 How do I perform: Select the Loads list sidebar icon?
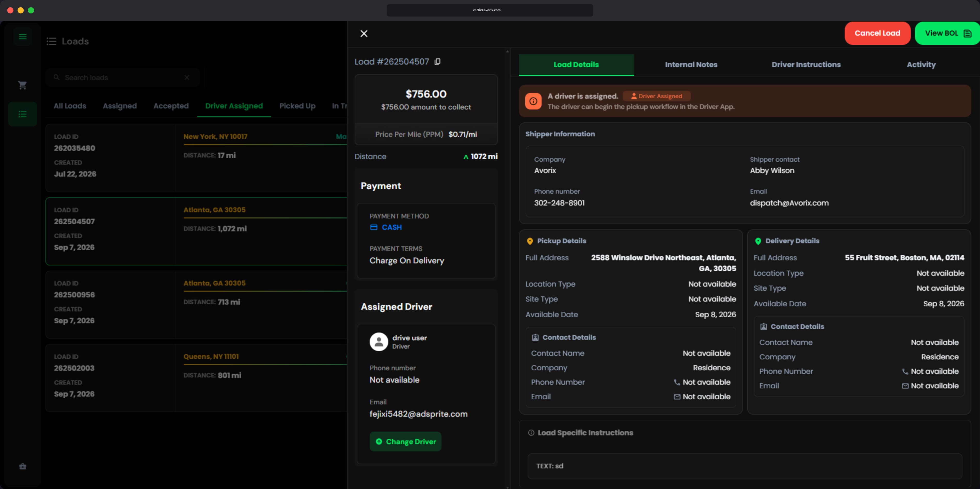coord(22,114)
